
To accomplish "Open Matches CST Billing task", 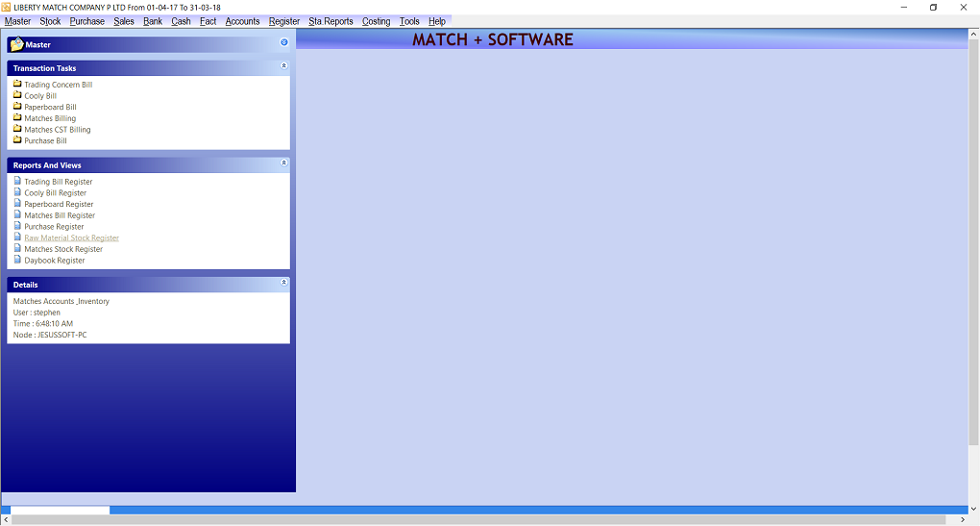I will pyautogui.click(x=58, y=130).
